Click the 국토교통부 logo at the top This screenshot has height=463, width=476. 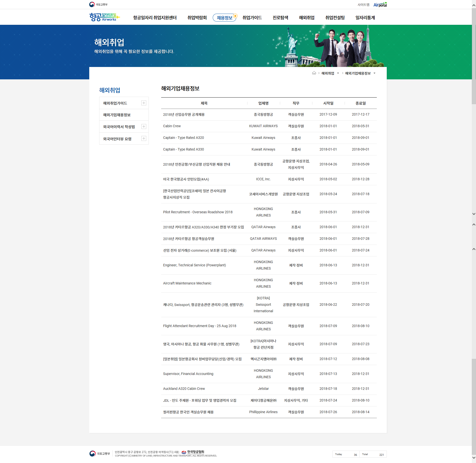coord(98,4)
